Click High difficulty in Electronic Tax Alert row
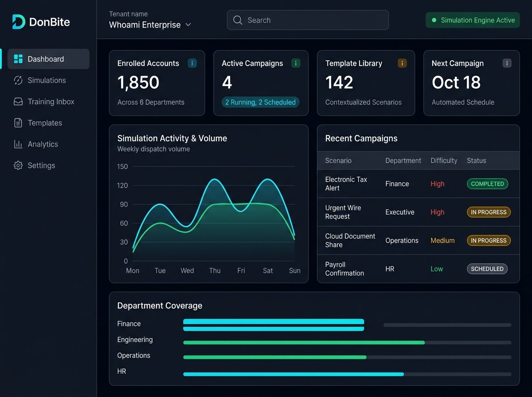This screenshot has width=532, height=397. coord(437,184)
